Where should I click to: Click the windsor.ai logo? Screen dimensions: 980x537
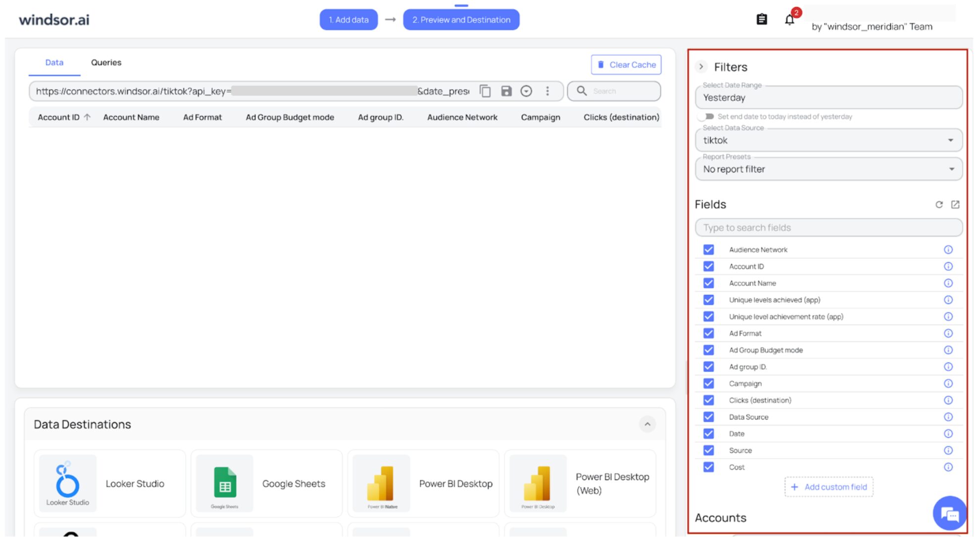[x=54, y=20]
